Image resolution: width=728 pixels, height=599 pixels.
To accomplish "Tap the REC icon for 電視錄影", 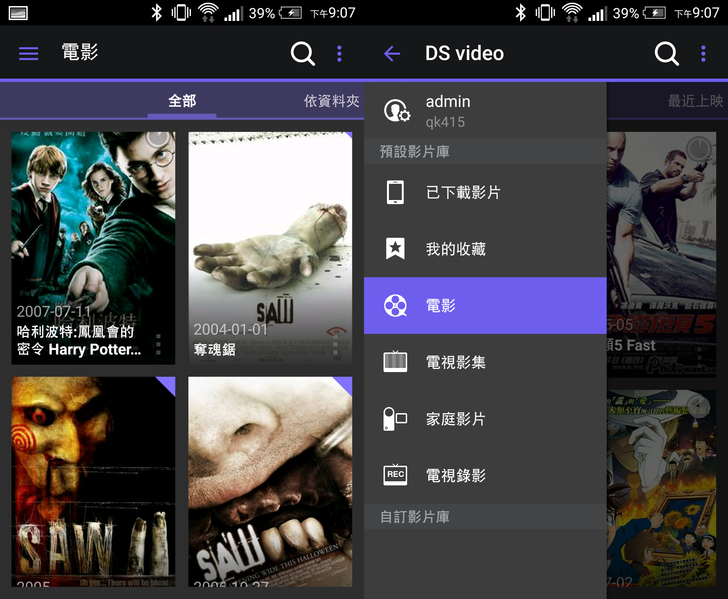I will click(395, 475).
